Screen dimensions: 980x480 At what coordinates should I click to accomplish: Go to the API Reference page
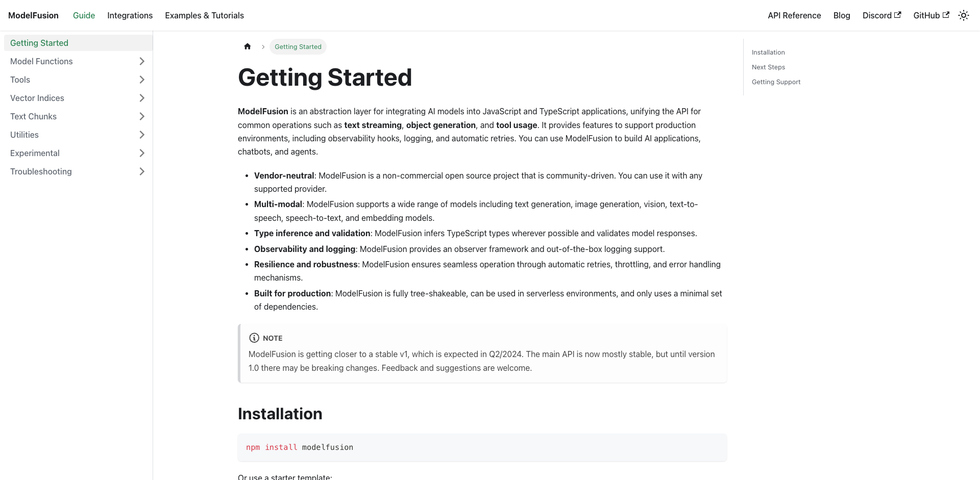[x=794, y=15]
